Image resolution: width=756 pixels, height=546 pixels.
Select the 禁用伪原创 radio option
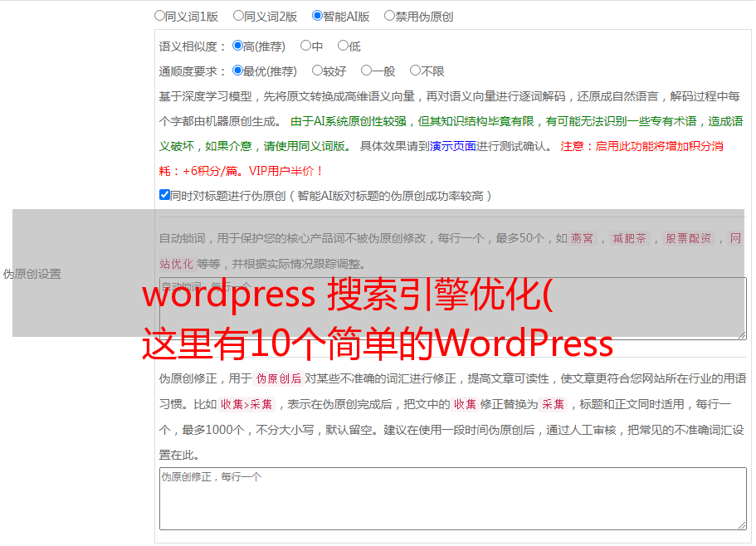point(389,16)
